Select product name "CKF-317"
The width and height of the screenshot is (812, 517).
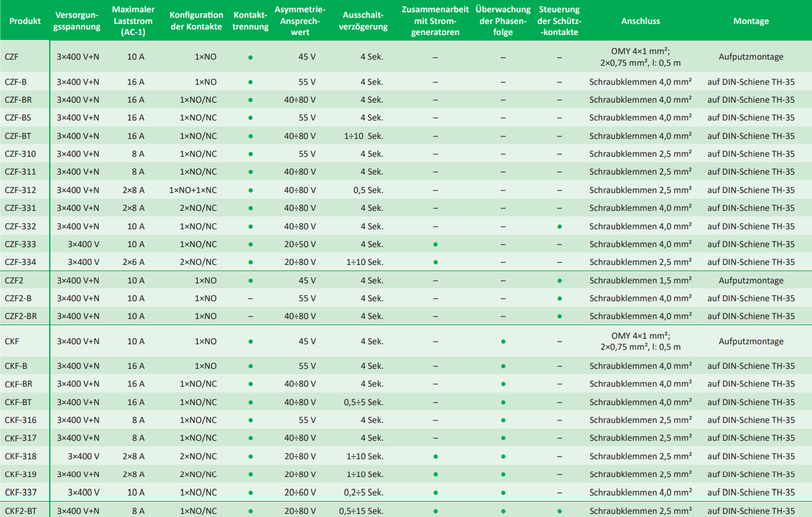click(20, 438)
